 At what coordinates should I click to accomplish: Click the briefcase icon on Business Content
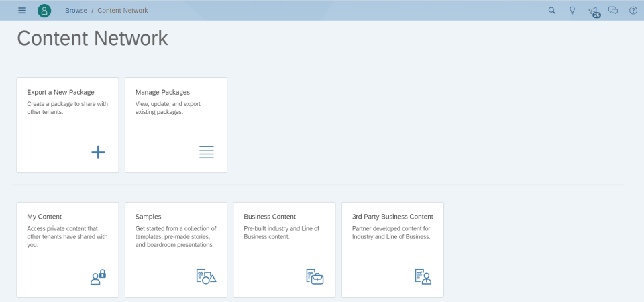[315, 276]
